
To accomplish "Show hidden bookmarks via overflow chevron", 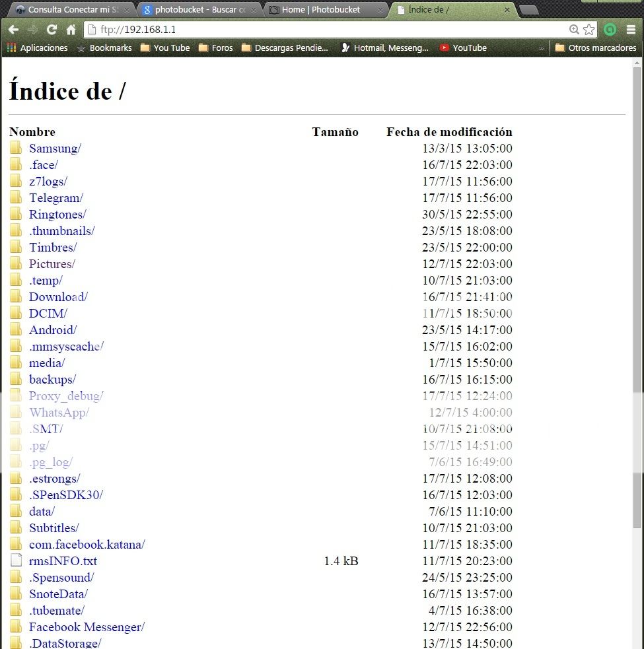I will (542, 48).
